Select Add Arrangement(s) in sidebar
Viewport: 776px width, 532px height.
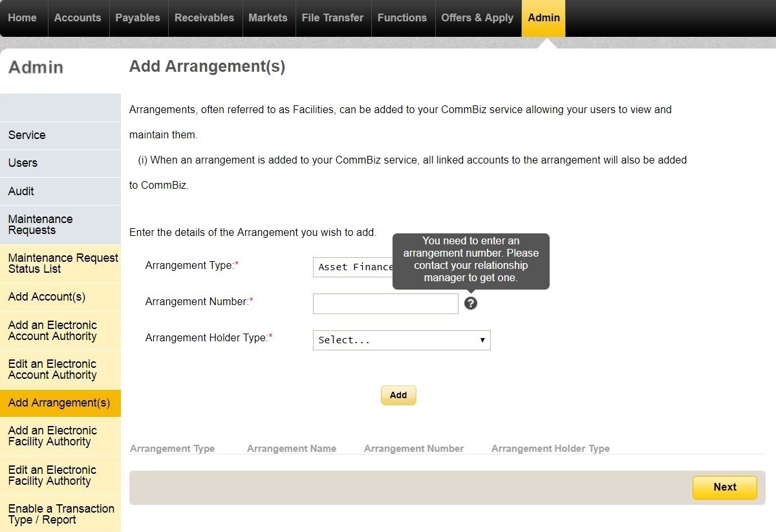tap(60, 403)
